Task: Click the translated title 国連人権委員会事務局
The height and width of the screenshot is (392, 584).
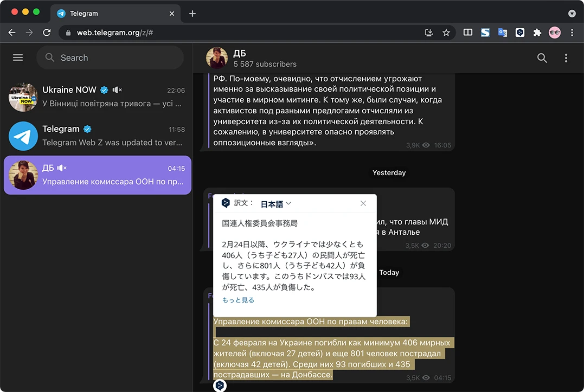Action: 260,223
